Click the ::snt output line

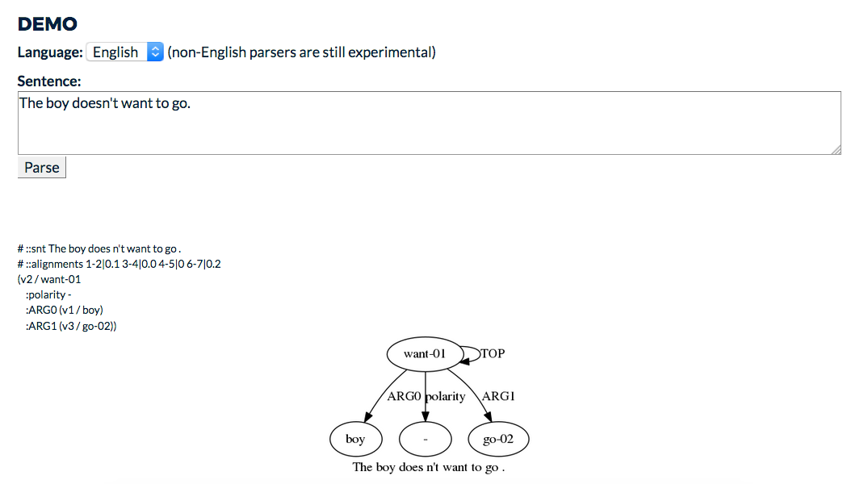click(99, 248)
